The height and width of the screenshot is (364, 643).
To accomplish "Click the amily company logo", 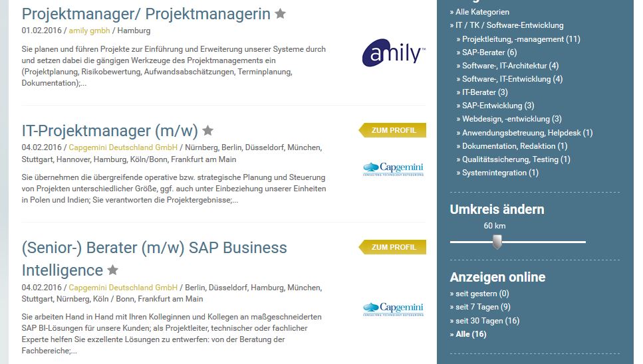I will click(394, 53).
